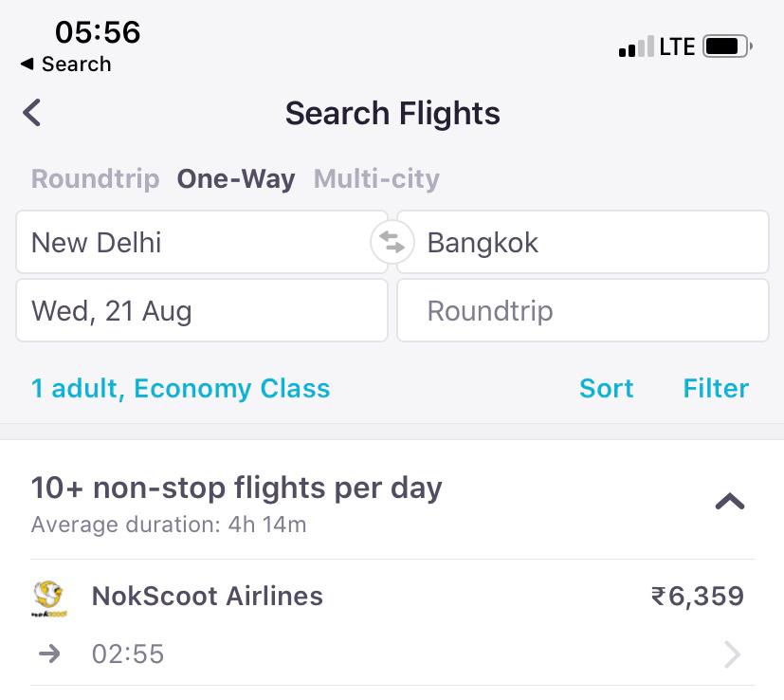
Task: Select the ₹6,359 NokScoot fare
Action: click(698, 597)
